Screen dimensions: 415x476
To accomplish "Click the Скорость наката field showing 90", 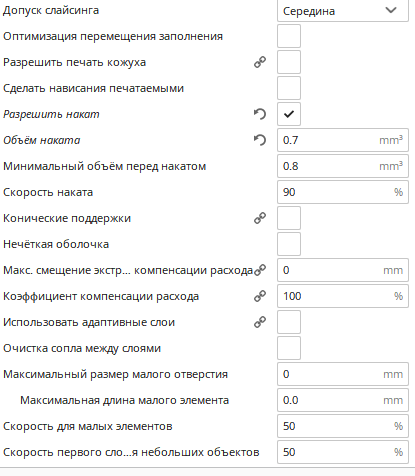I will pyautogui.click(x=343, y=192).
